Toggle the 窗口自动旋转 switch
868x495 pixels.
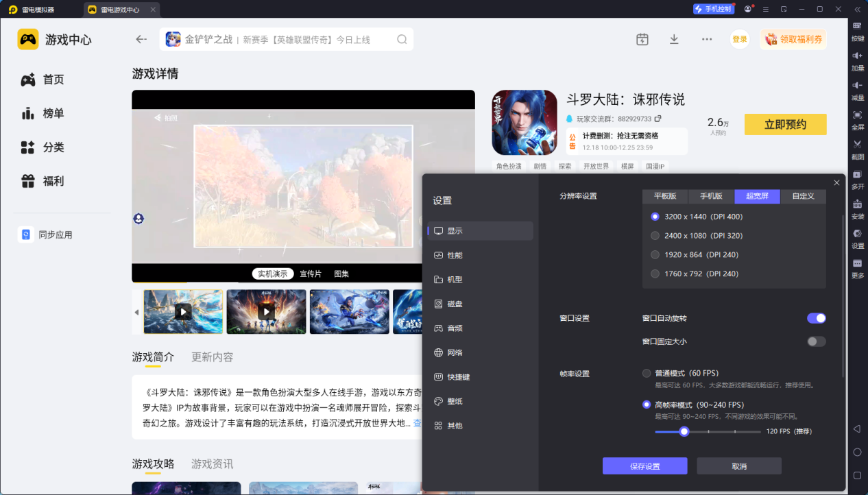[816, 318]
